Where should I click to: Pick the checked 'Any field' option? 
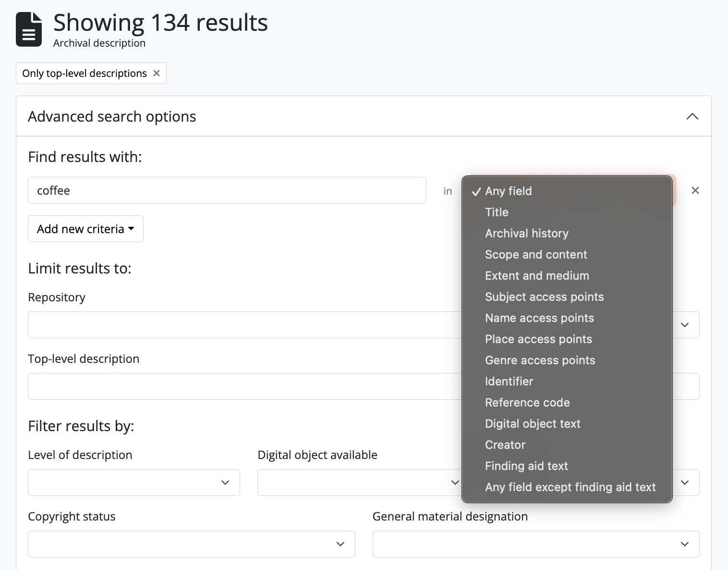508,191
